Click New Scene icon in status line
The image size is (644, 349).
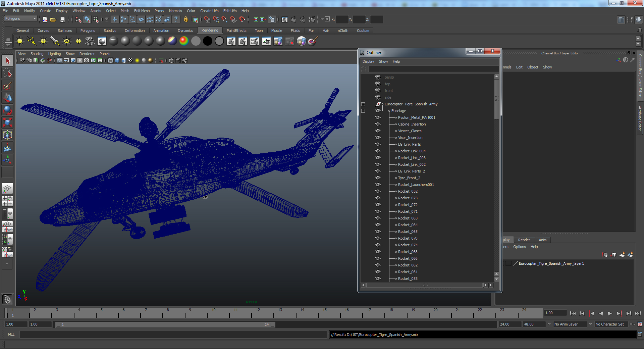coord(45,19)
